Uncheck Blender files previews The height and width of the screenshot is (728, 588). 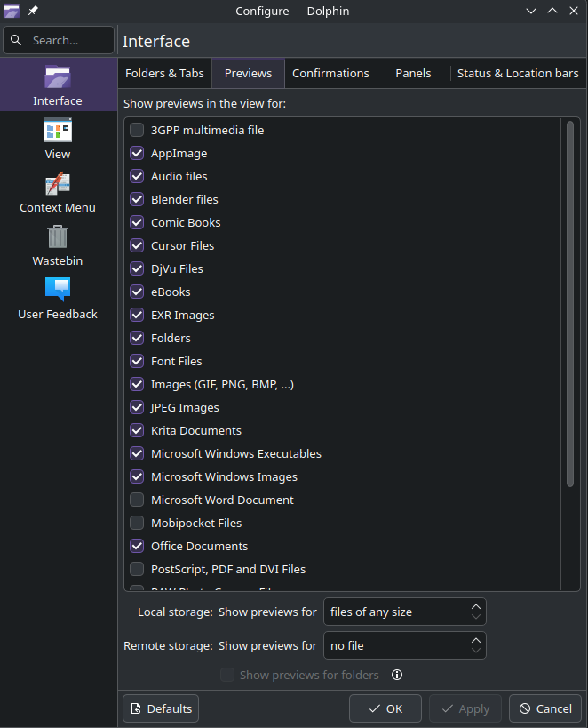coord(137,199)
